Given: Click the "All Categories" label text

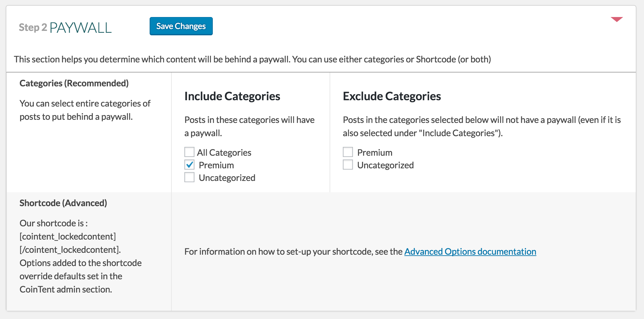Looking at the screenshot, I should tap(224, 153).
